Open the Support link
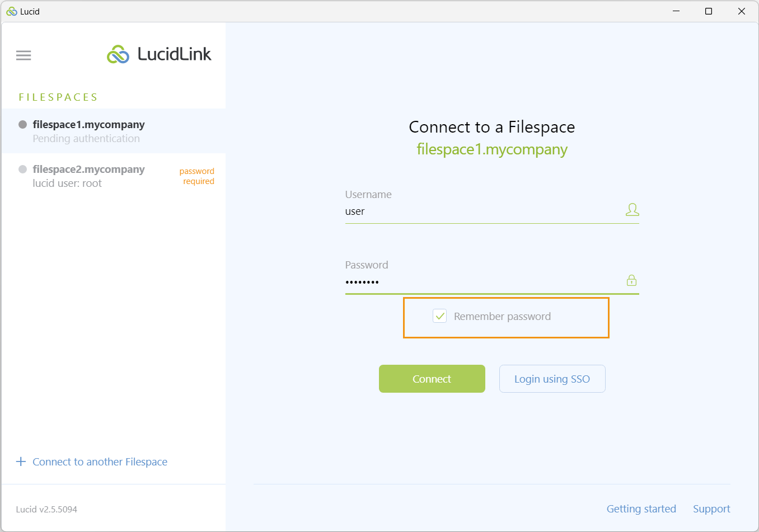Screen dimensions: 759x532 pyautogui.click(x=711, y=509)
